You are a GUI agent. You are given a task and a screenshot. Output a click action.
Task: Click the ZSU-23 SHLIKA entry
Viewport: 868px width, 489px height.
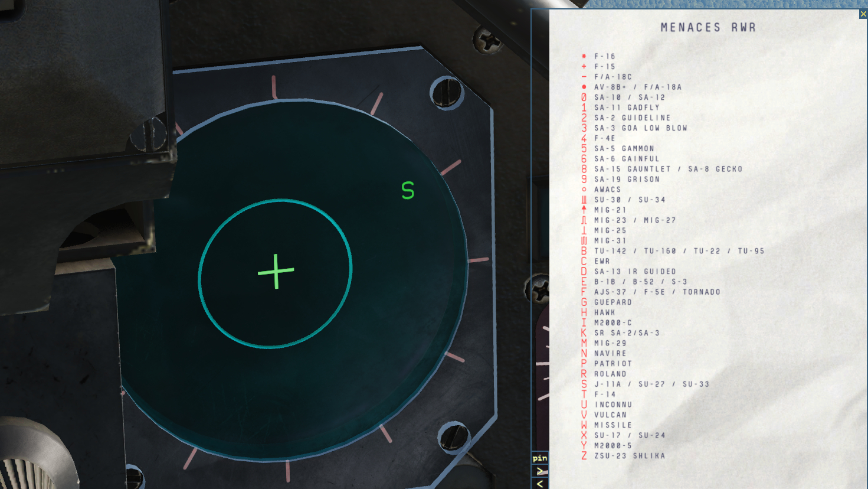[x=630, y=455]
